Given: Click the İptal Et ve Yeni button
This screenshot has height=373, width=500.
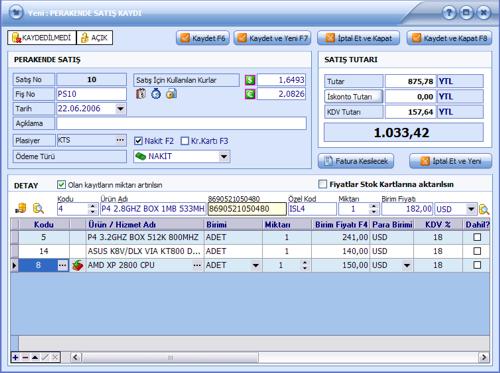Looking at the screenshot, I should point(451,161).
